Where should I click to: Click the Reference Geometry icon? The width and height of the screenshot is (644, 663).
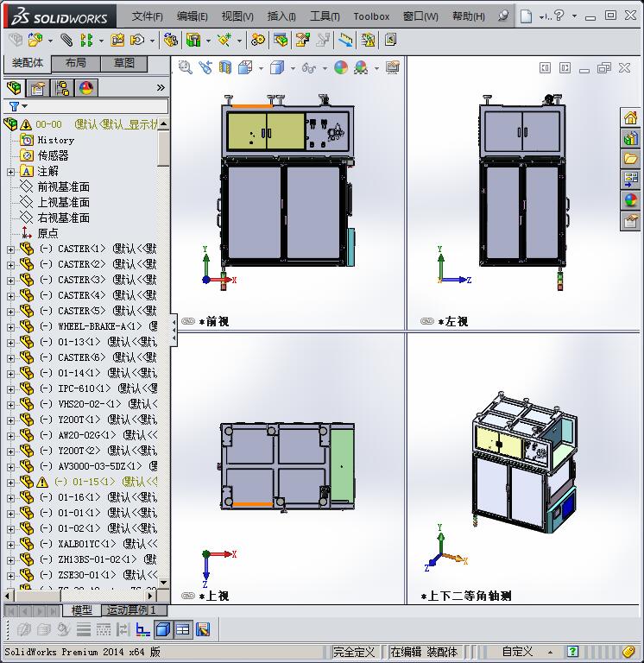(224, 41)
